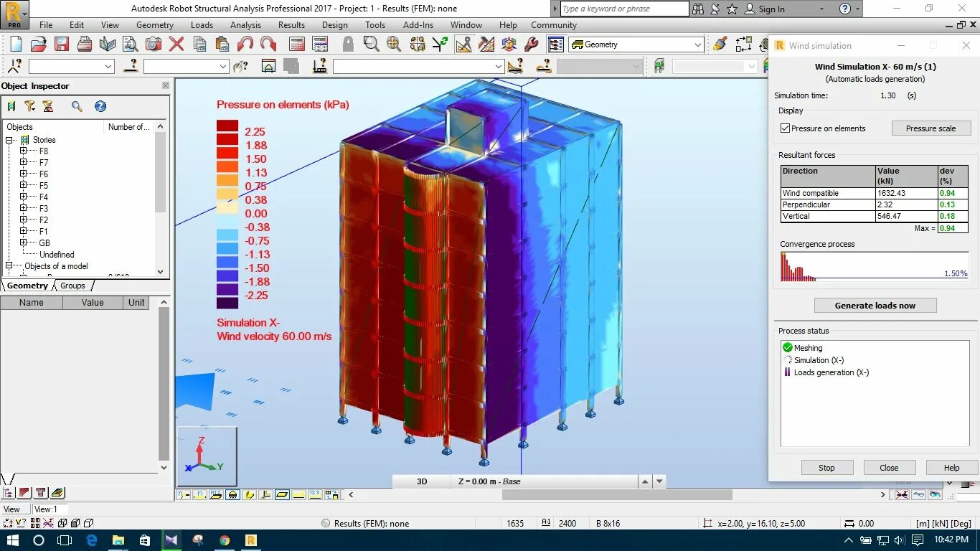Click the magnifier icon in Object Inspector
980x551 pixels.
pyautogui.click(x=77, y=106)
